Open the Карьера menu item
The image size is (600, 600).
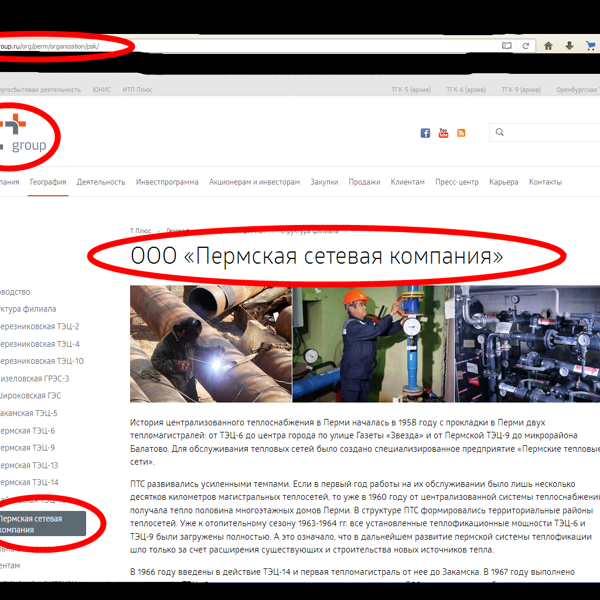coord(504,182)
